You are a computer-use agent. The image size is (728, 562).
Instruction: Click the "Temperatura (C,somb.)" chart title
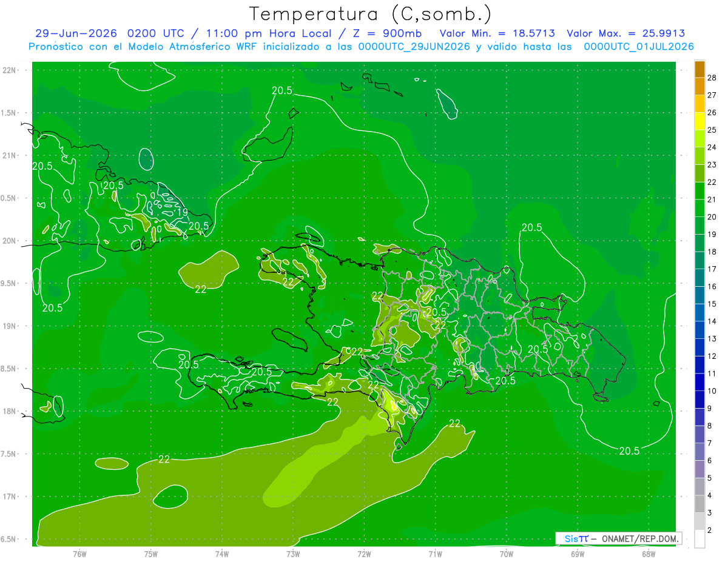371,14
